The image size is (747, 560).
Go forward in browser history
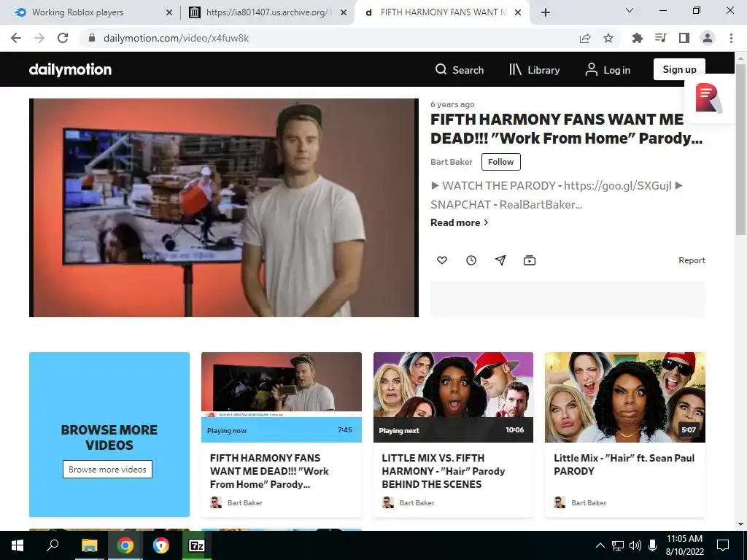click(39, 38)
